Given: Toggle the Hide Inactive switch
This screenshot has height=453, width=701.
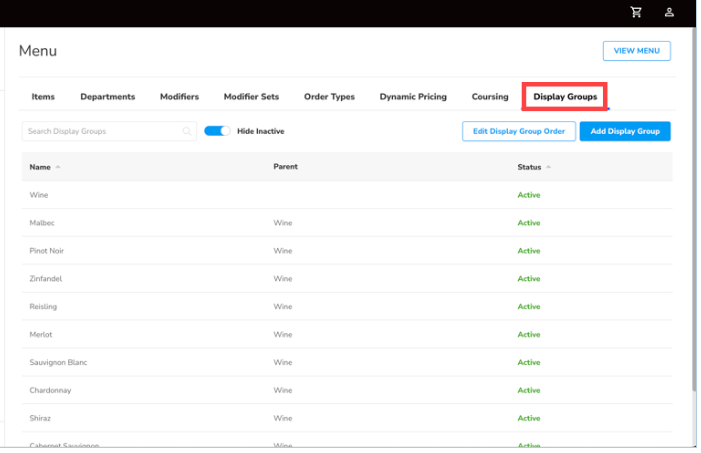Looking at the screenshot, I should click(x=217, y=131).
